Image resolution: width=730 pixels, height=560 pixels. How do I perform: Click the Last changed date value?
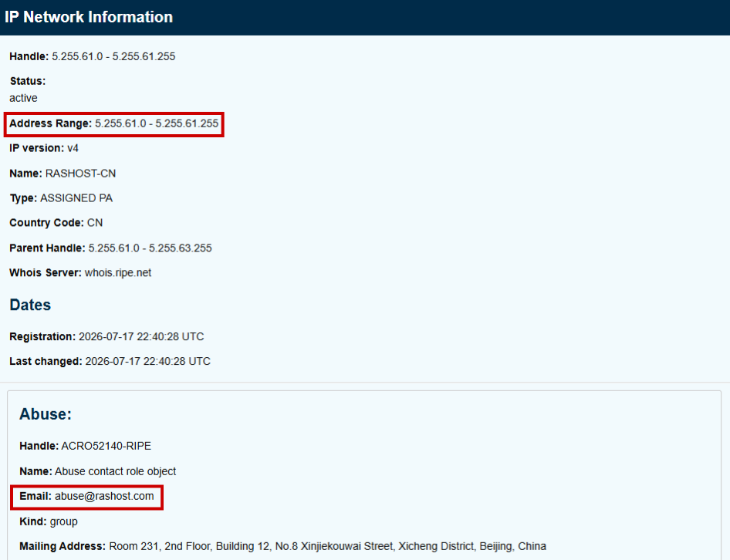(x=147, y=362)
